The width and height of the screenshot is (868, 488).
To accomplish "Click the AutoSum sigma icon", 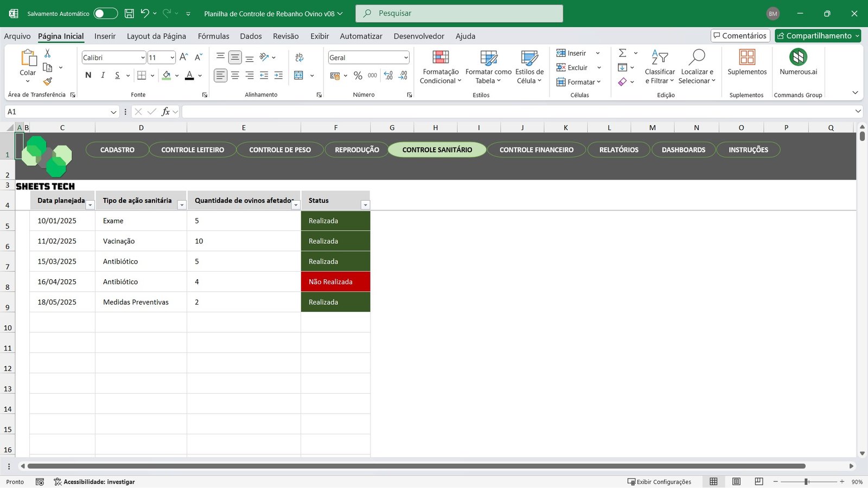I will point(623,53).
